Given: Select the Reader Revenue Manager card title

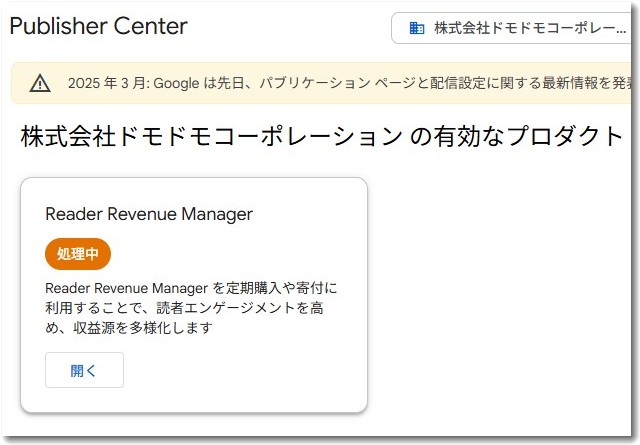Looking at the screenshot, I should click(x=149, y=214).
